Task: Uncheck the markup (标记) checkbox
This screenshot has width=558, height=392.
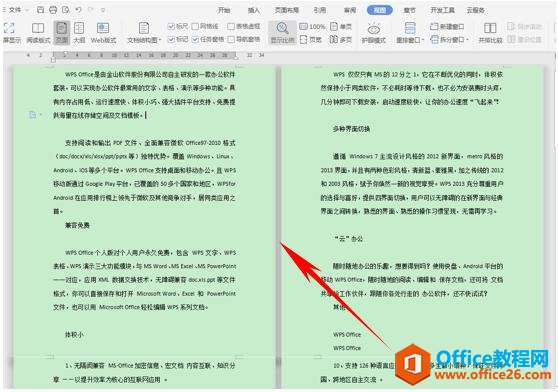Action: pyautogui.click(x=171, y=39)
